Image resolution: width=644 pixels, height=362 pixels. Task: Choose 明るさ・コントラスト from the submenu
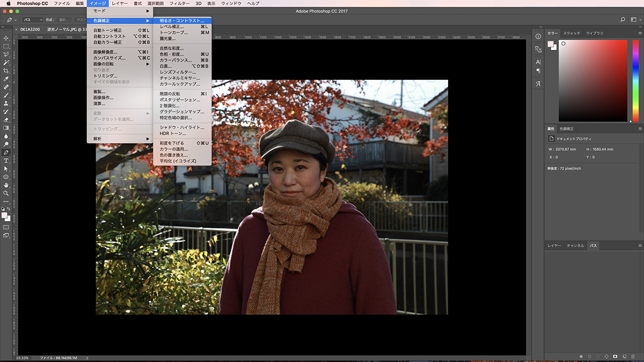(x=182, y=20)
